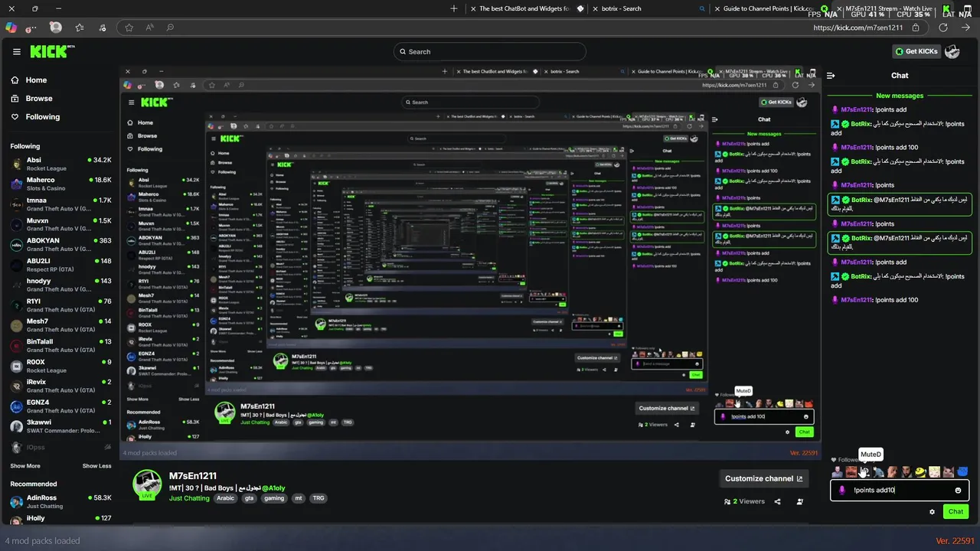The width and height of the screenshot is (980, 551).
Task: Open 3kawwi channel in Following list
Action: pyautogui.click(x=60, y=426)
